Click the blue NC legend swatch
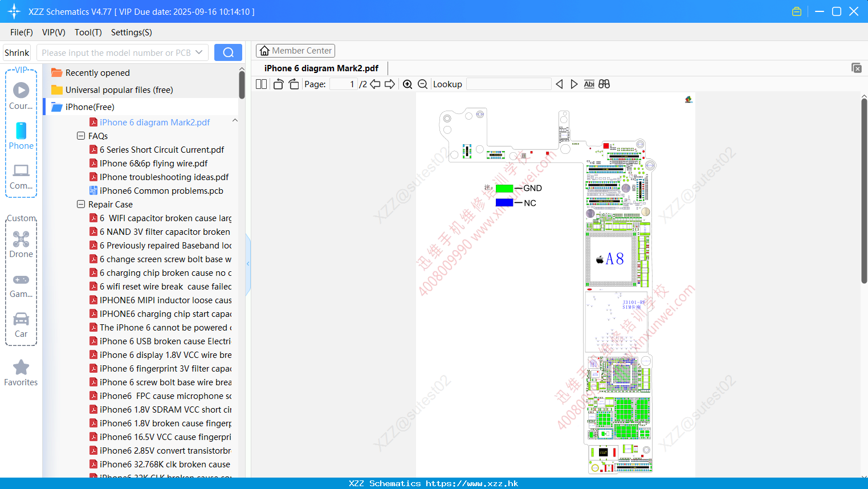This screenshot has height=489, width=868. click(504, 203)
